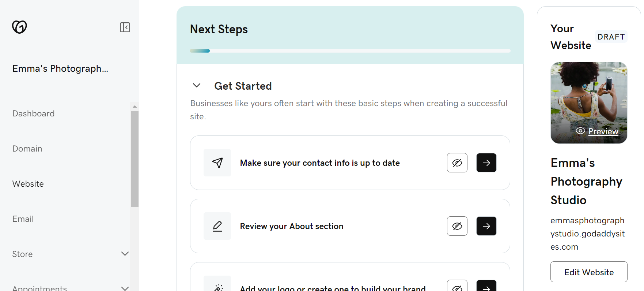The height and width of the screenshot is (291, 644).
Task: Open the site Preview link
Action: (603, 131)
